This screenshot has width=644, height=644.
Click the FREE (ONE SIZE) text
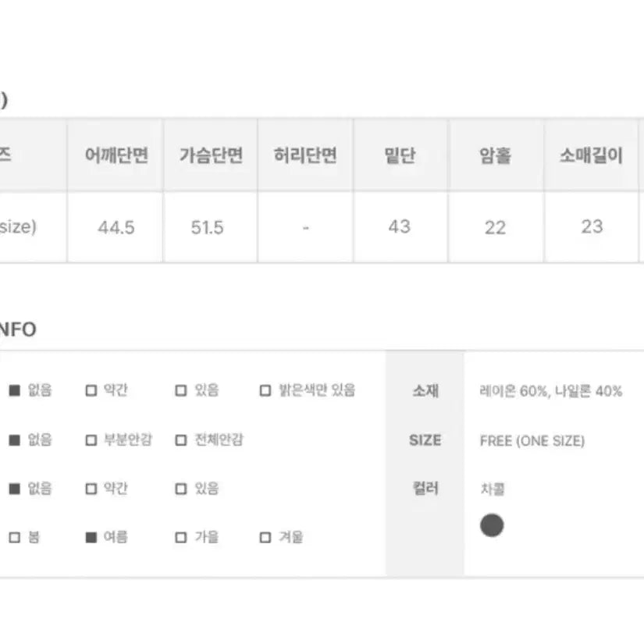tap(532, 440)
